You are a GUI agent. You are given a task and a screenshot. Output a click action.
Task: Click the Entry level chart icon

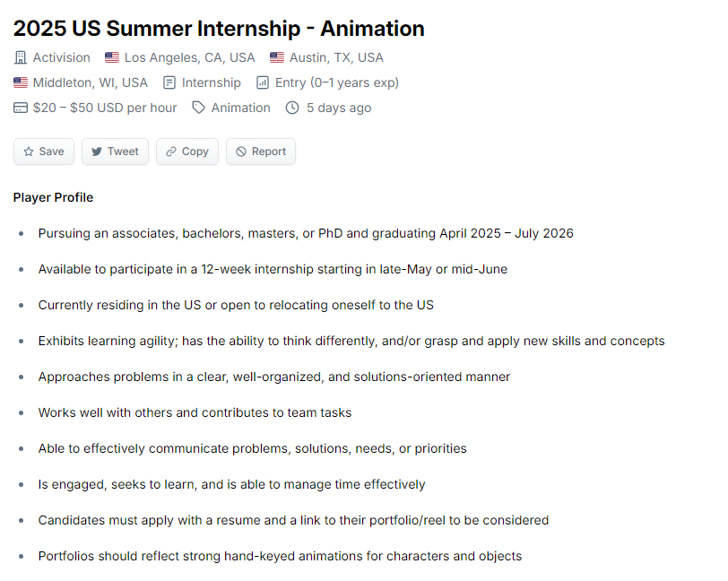coord(263,82)
